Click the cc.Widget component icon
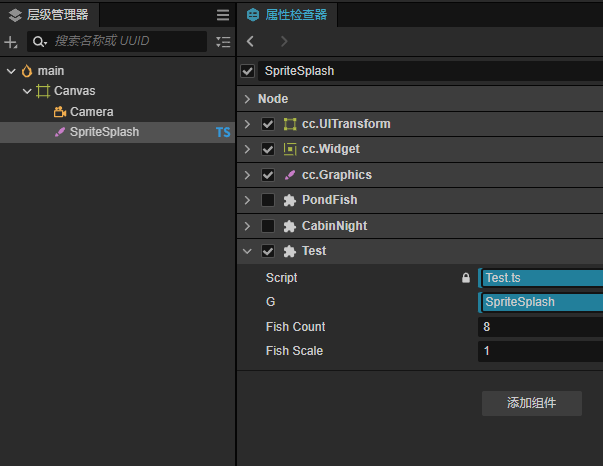The width and height of the screenshot is (603, 466). 290,149
